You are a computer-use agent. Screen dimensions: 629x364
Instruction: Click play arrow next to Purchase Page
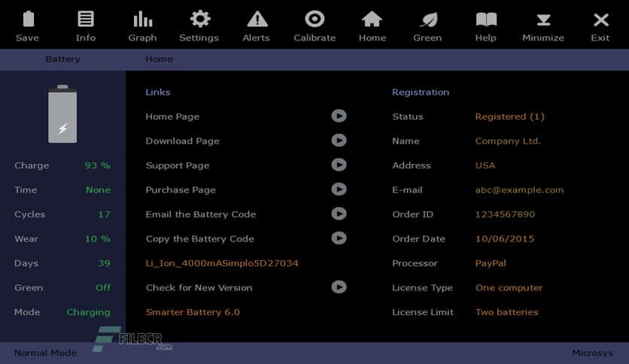[x=339, y=190]
